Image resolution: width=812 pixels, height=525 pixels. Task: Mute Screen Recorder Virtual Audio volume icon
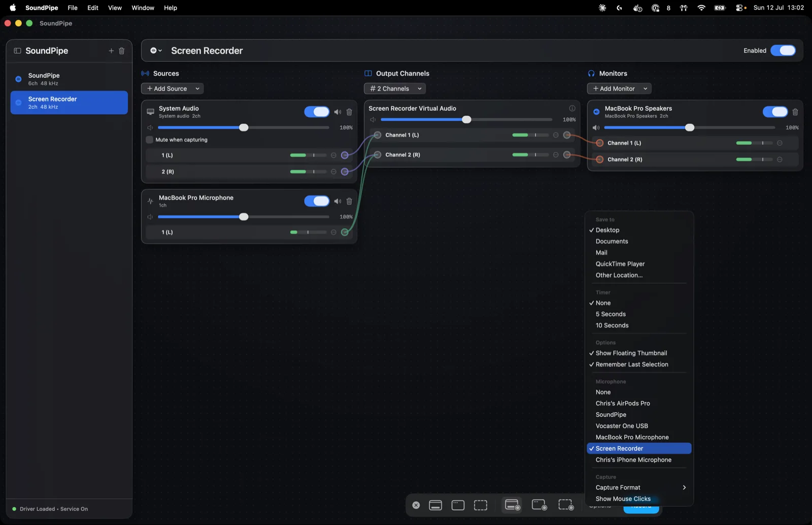point(373,120)
